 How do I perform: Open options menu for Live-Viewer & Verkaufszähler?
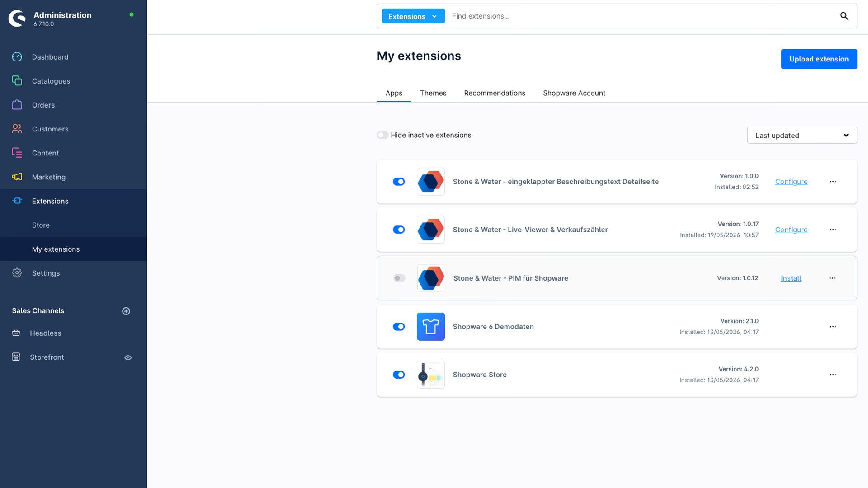[x=833, y=230]
